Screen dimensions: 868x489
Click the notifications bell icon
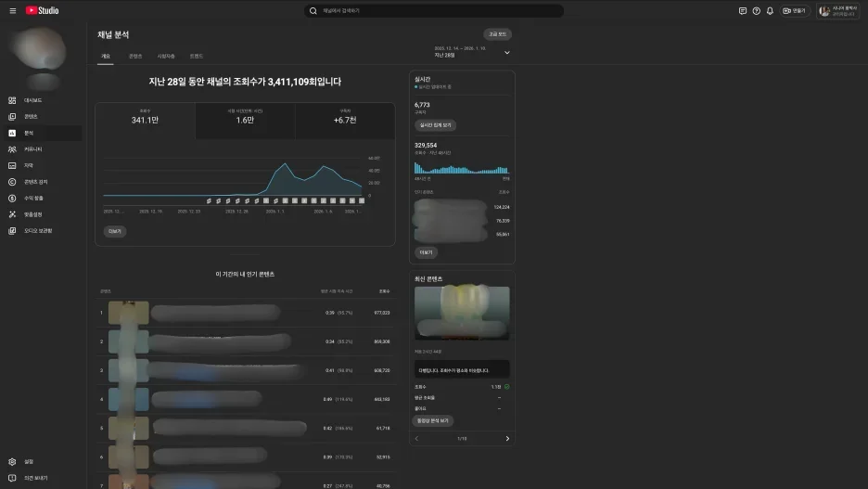(x=769, y=11)
